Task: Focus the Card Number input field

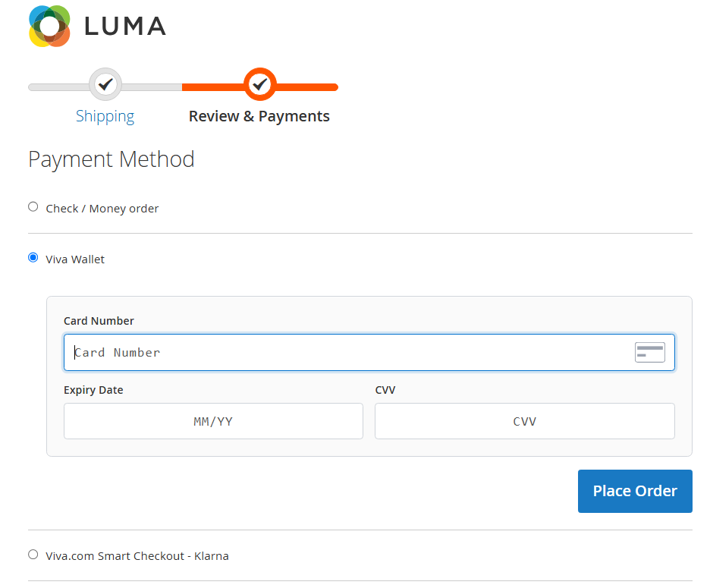Action: click(369, 353)
